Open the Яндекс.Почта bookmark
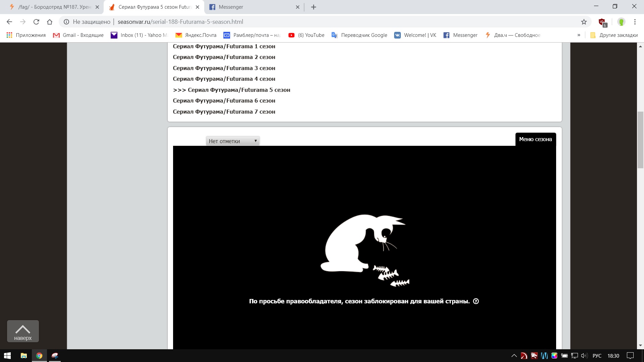The height and width of the screenshot is (362, 644). [196, 35]
